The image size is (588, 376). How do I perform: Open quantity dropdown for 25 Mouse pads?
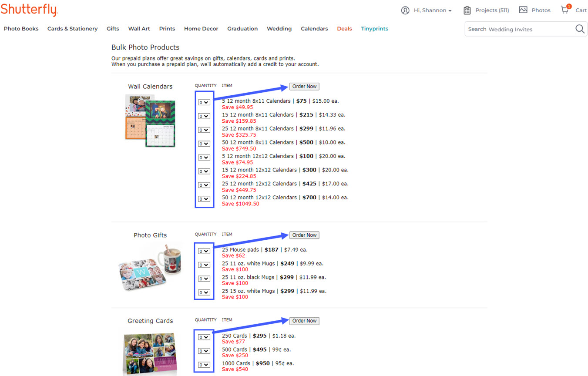204,251
